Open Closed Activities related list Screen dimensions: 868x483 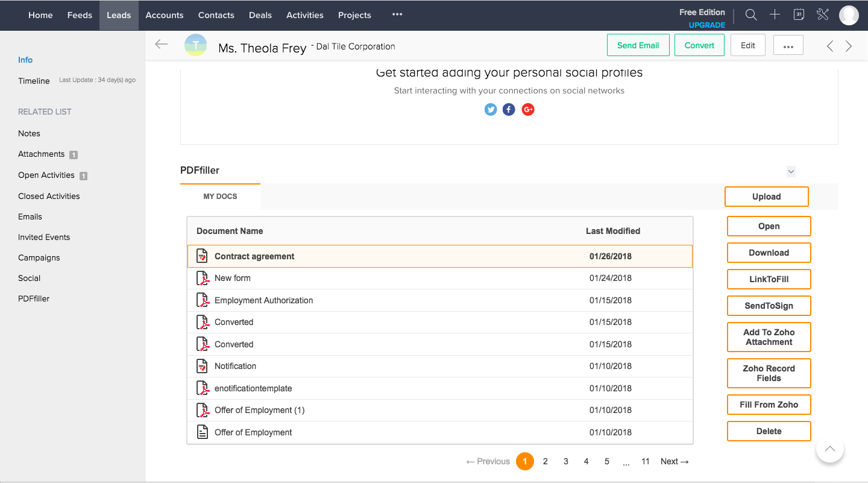pyautogui.click(x=49, y=196)
